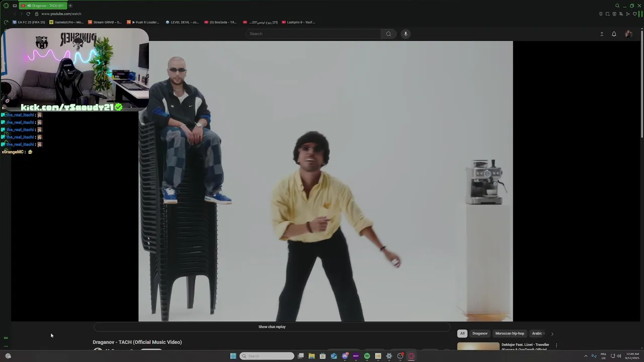Open the DeMajor Feat. Lizwi - Traveller video thumbnail
The width and height of the screenshot is (644, 362).
point(478,346)
